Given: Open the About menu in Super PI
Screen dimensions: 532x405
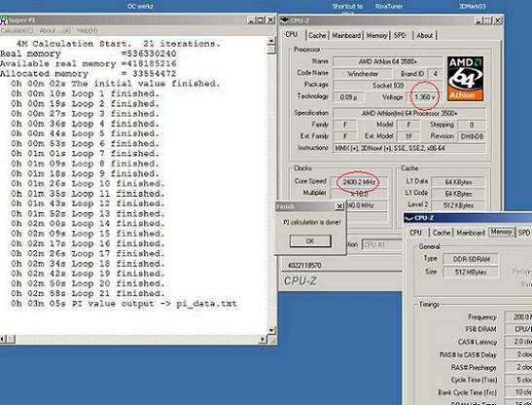Looking at the screenshot, I should coord(55,31).
